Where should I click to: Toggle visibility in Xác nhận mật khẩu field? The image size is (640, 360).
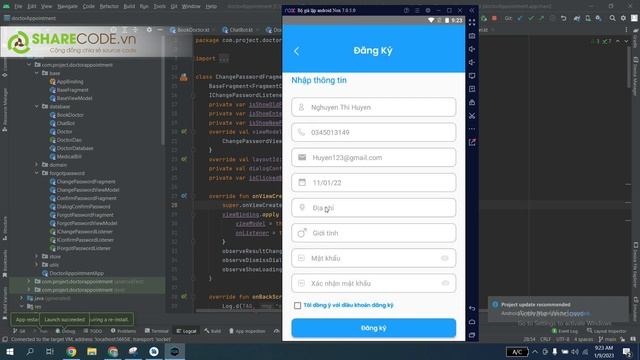coord(444,283)
